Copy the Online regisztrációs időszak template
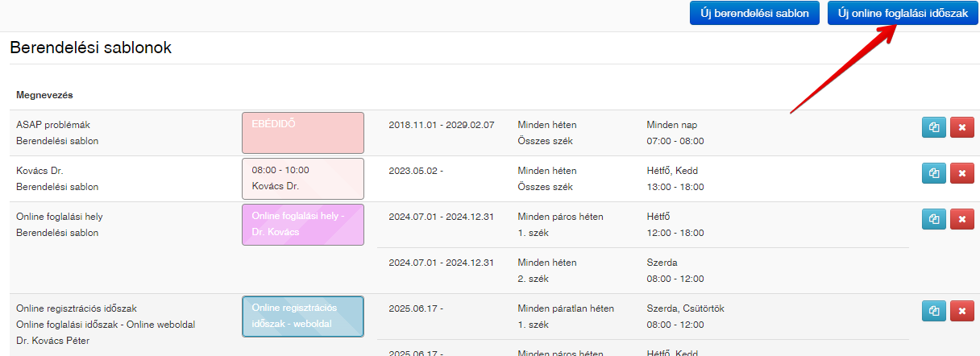 [934, 311]
